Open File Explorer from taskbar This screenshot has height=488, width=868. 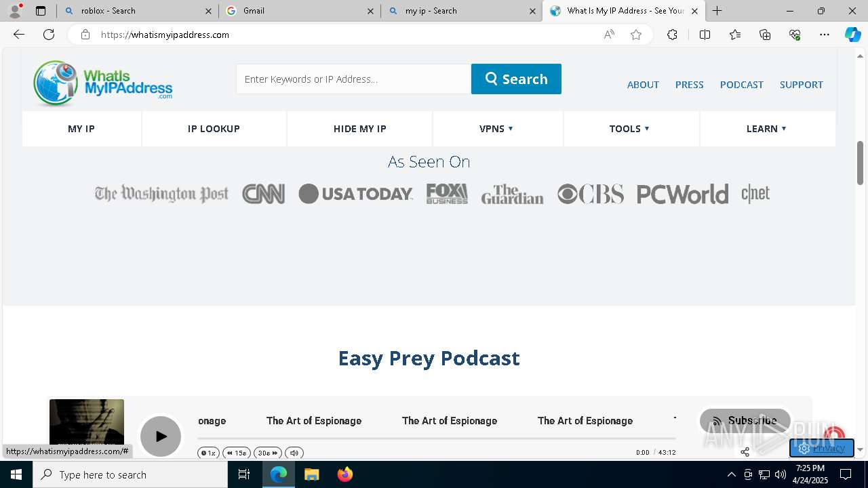pos(311,474)
